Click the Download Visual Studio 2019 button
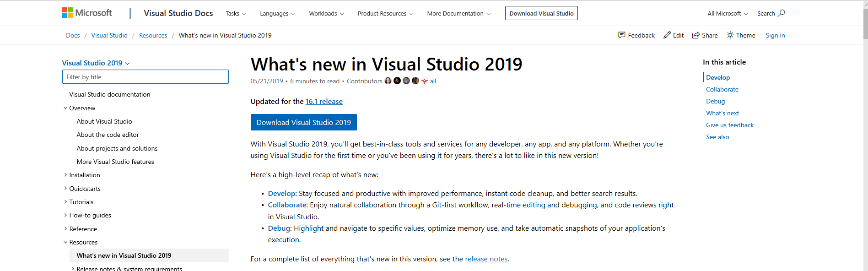This screenshot has height=271, width=868. tap(304, 122)
